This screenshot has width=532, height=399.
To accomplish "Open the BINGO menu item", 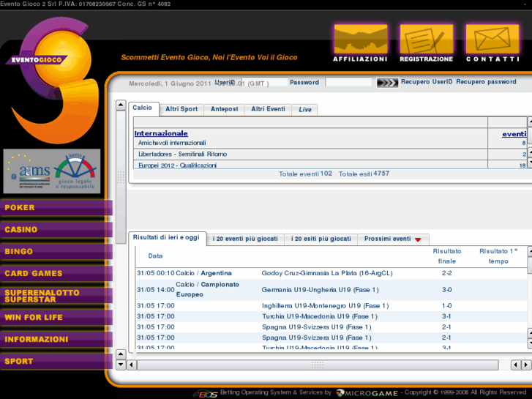I will [x=56, y=252].
